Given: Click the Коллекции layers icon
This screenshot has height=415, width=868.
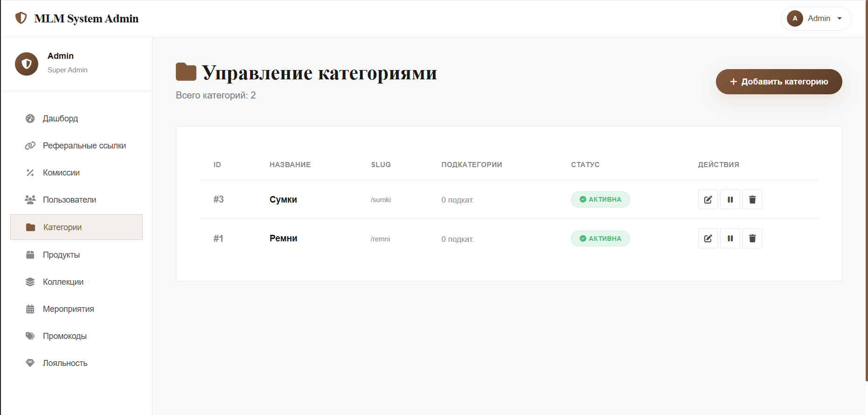Looking at the screenshot, I should [x=30, y=282].
